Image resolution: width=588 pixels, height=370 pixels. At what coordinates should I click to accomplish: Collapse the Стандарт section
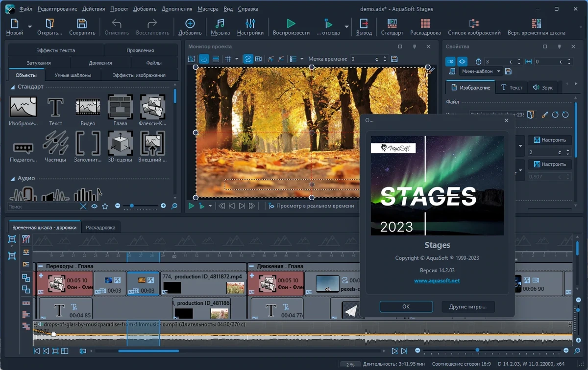pos(13,87)
